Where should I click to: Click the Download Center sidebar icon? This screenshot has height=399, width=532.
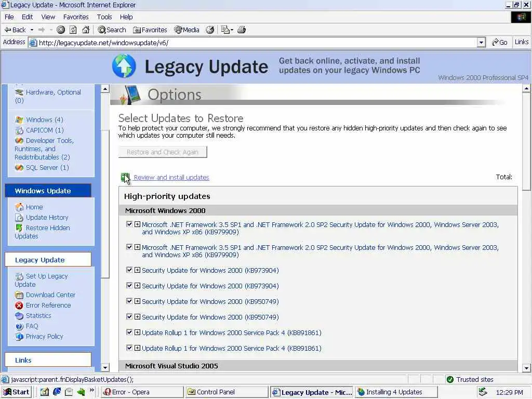(x=19, y=295)
